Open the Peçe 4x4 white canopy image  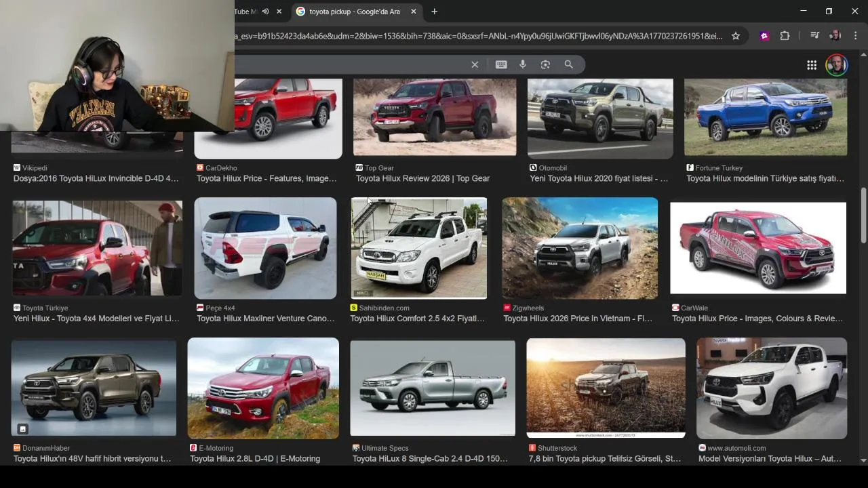(265, 248)
